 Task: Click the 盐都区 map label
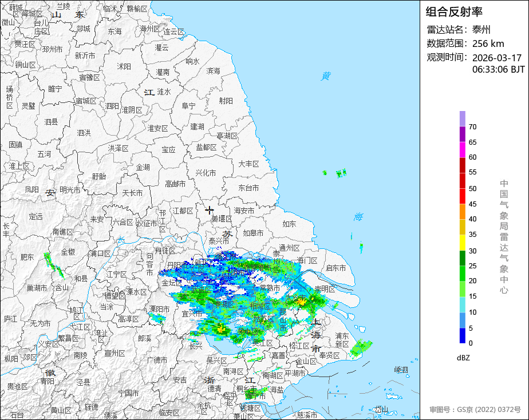(x=207, y=147)
